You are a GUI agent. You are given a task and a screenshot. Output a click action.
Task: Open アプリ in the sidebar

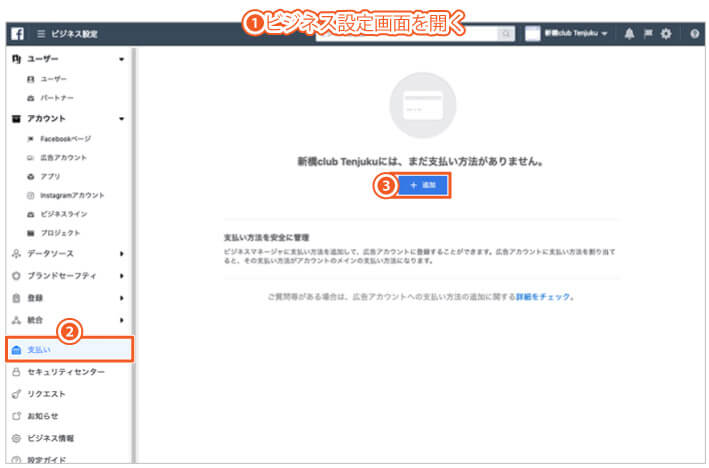point(50,176)
